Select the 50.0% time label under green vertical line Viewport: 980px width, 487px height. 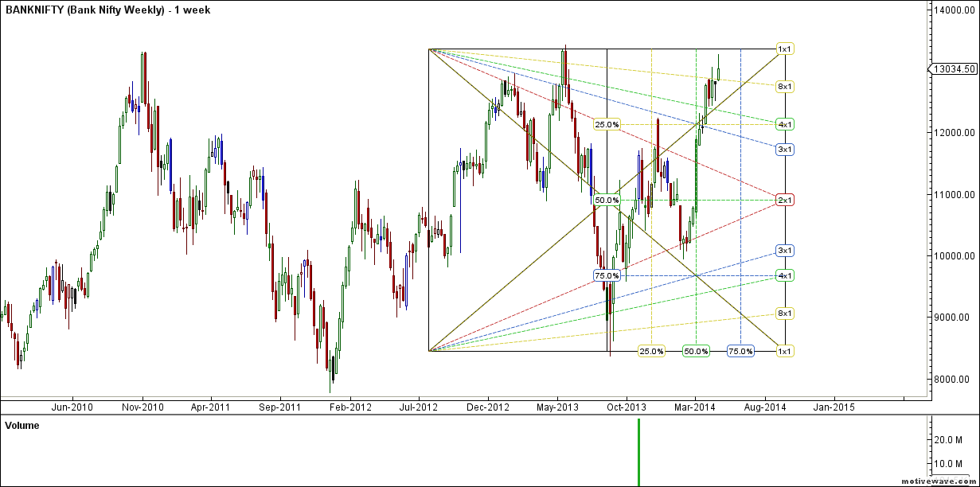click(x=697, y=351)
